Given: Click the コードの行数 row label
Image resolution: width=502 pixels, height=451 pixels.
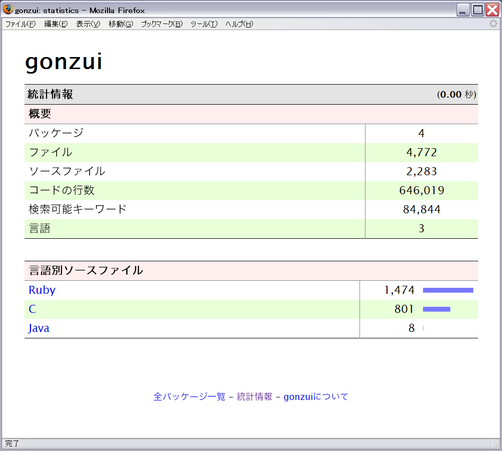Looking at the screenshot, I should [62, 190].
